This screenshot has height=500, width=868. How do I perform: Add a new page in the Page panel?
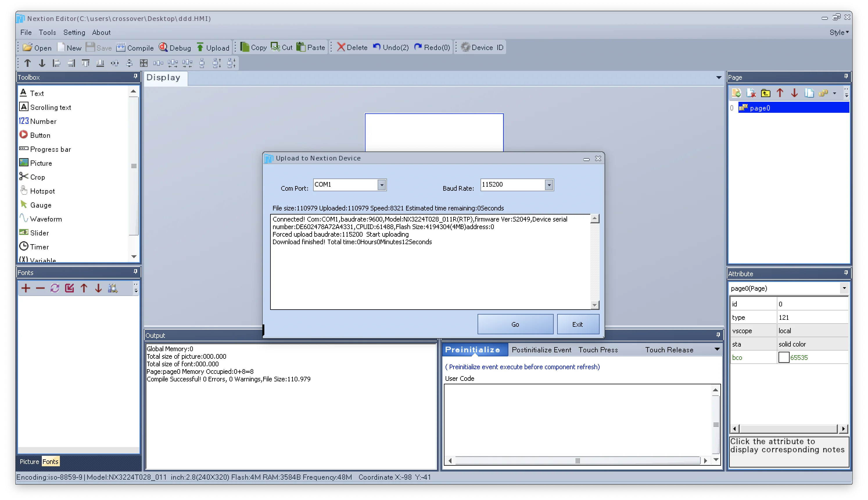[736, 93]
